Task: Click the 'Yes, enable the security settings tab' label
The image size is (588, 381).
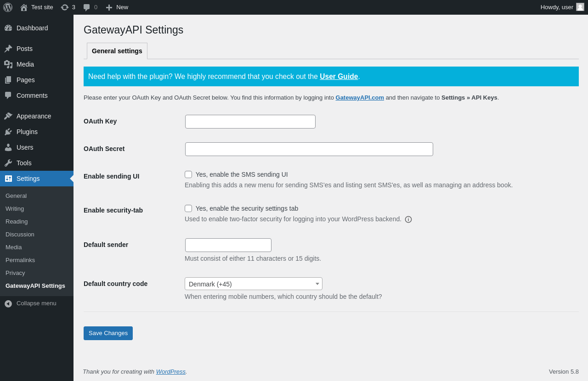Action: coord(247,208)
